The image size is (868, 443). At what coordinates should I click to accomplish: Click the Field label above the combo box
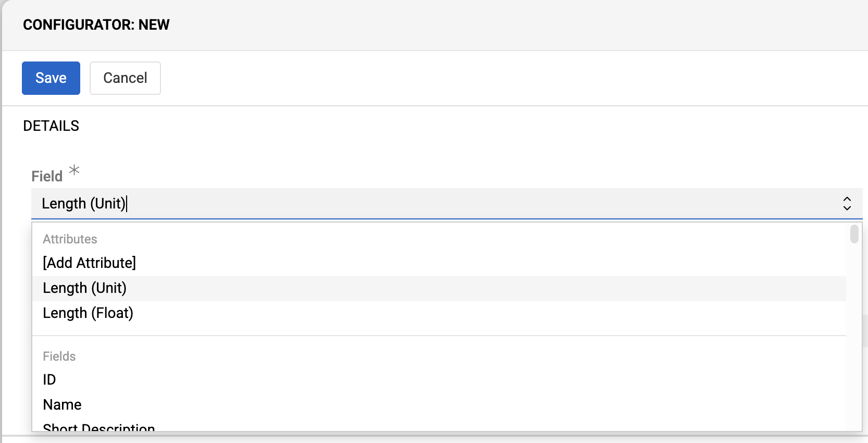[46, 175]
